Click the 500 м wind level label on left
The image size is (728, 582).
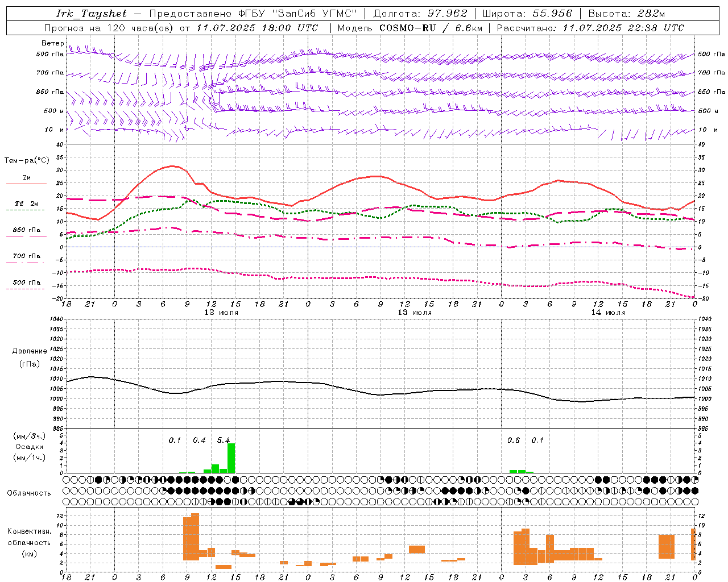[x=53, y=111]
